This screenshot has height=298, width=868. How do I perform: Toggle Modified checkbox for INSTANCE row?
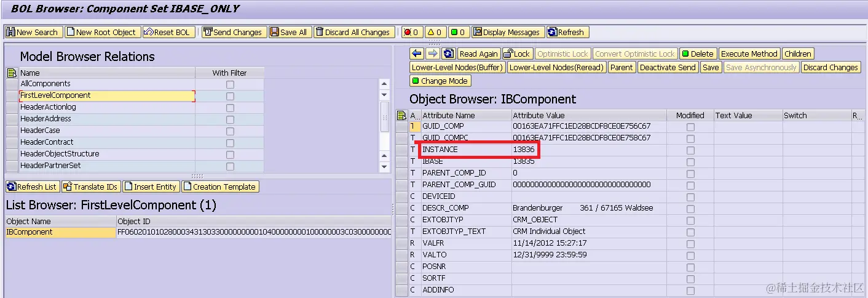[690, 150]
